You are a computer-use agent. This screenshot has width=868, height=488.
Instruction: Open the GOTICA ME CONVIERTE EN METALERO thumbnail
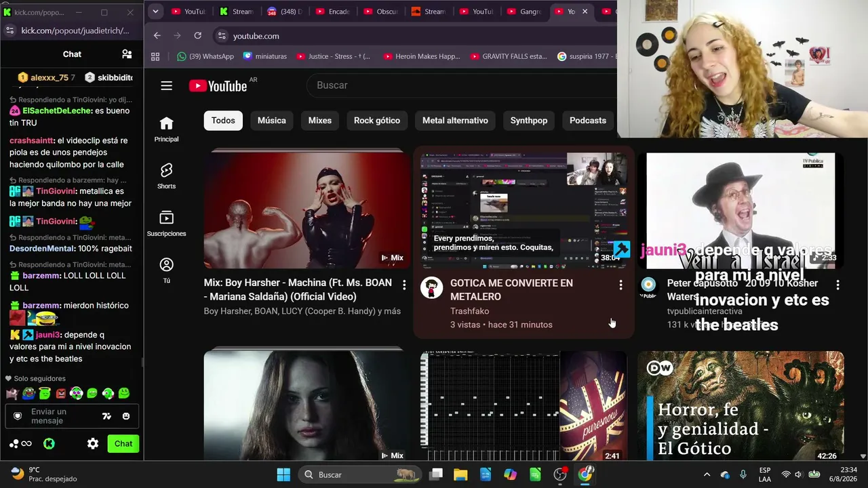tap(524, 209)
